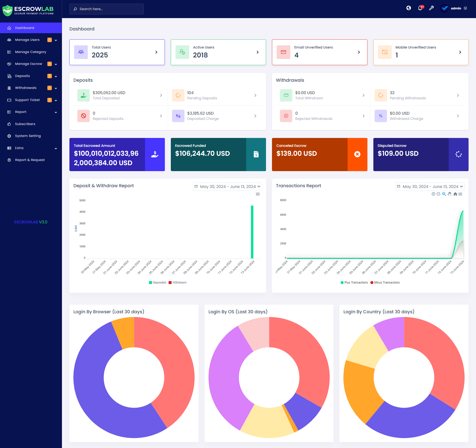The width and height of the screenshot is (476, 448).
Task: Toggle the Deposited legend on the chart
Action: coord(157,282)
